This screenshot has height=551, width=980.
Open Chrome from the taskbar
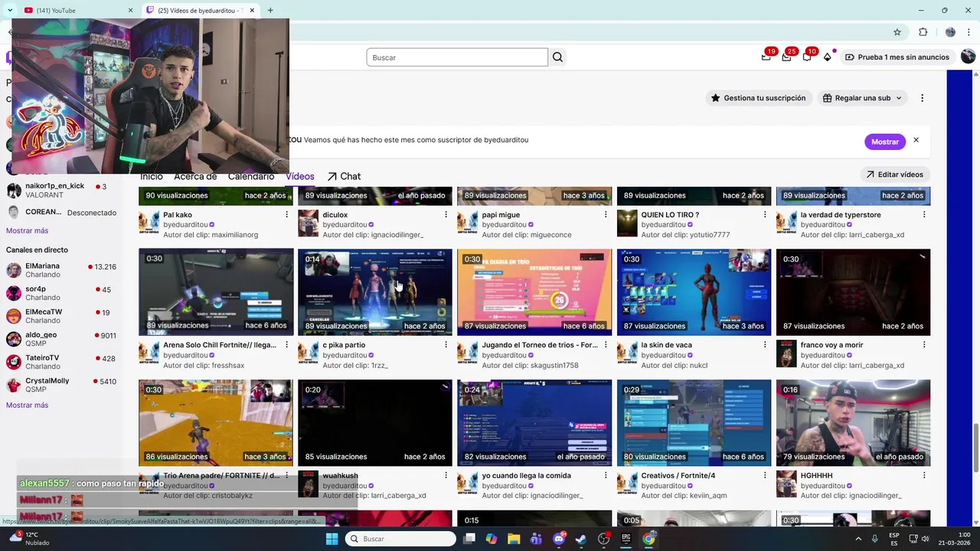(x=648, y=539)
